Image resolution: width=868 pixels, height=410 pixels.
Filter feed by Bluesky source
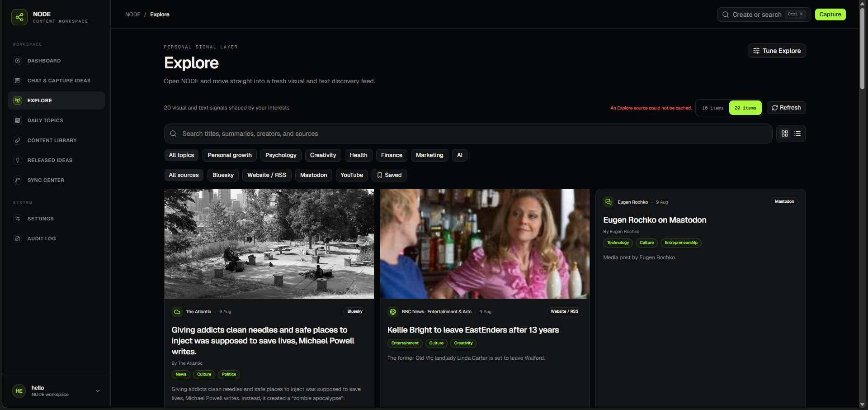click(x=223, y=175)
